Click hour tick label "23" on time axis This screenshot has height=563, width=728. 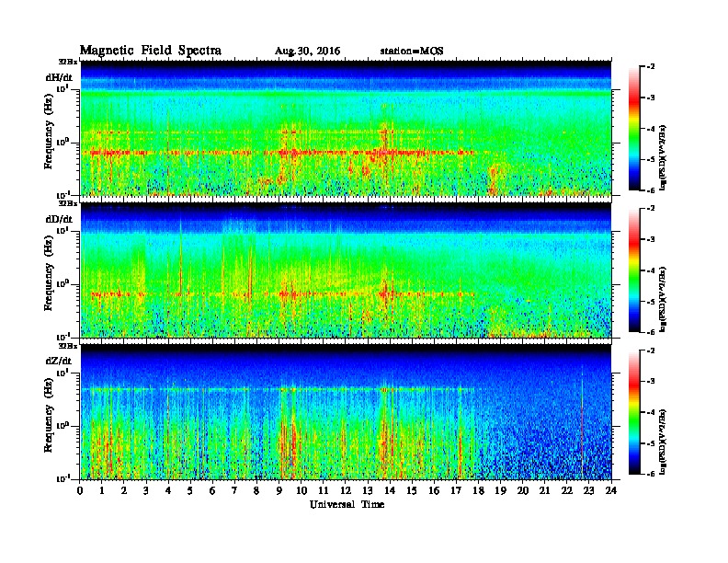(589, 491)
